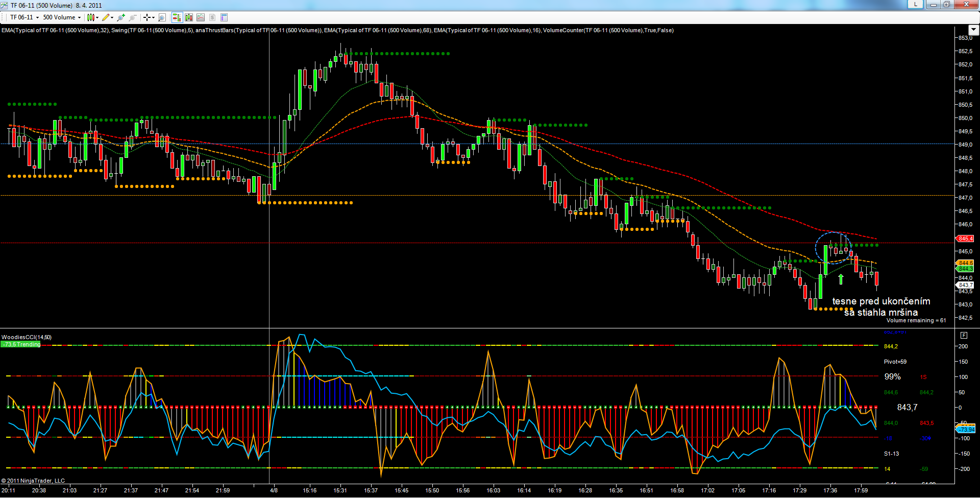980x498 pixels.
Task: Click the down arrow above the price axis
Action: pos(973,30)
